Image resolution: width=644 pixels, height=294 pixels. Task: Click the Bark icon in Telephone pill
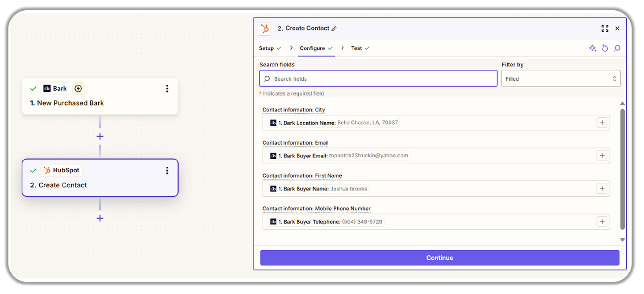pos(273,222)
